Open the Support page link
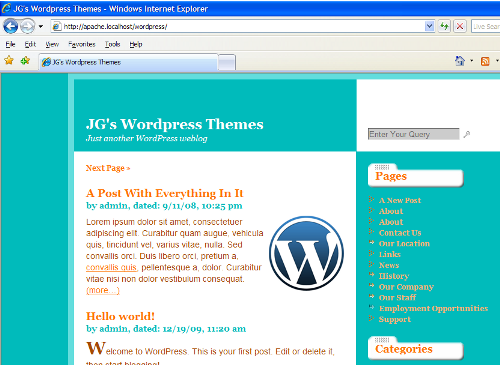This screenshot has width=500, height=365. point(395,319)
